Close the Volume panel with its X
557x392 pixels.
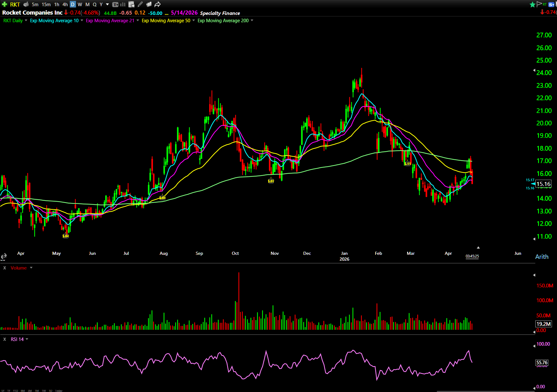click(5, 268)
